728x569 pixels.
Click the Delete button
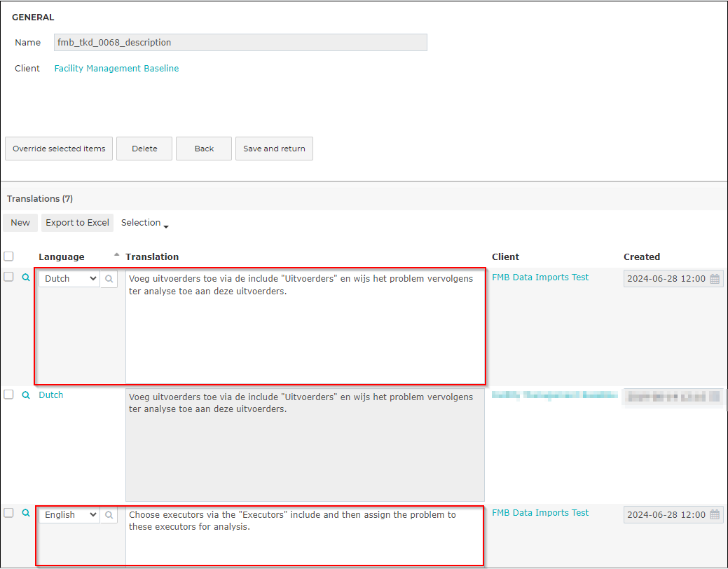(x=144, y=149)
